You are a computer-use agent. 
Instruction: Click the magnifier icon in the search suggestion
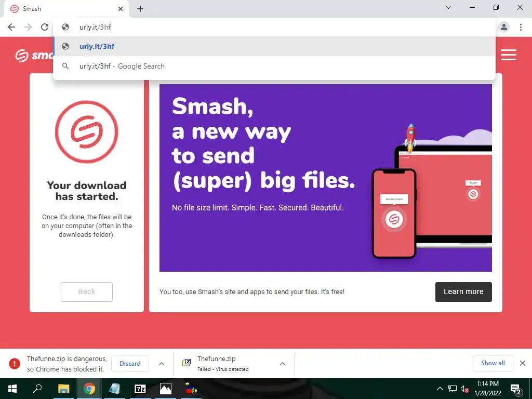point(65,66)
